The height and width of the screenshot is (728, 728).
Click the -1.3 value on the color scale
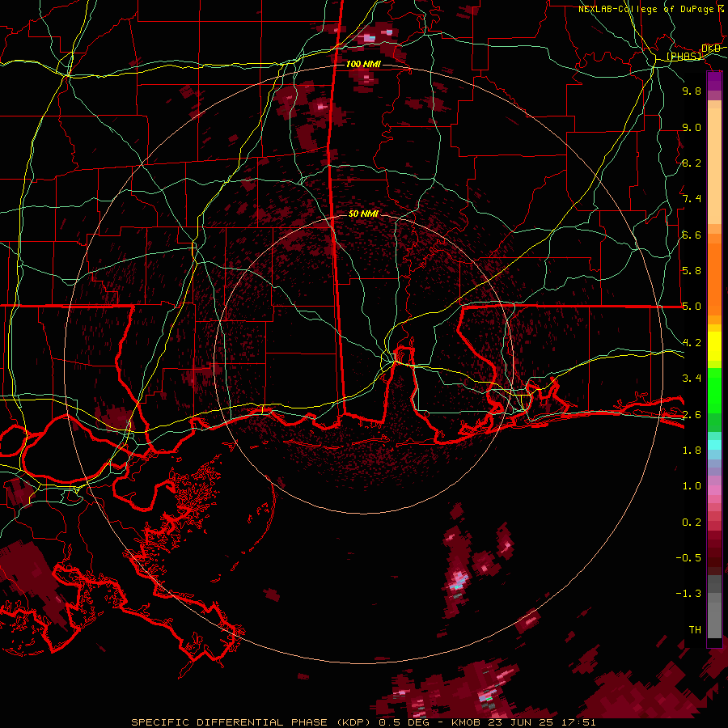click(688, 594)
